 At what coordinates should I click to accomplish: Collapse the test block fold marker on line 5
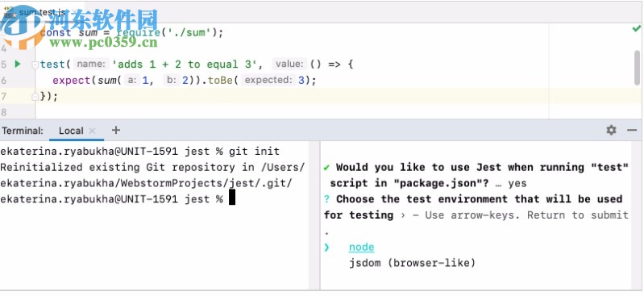pos(35,65)
